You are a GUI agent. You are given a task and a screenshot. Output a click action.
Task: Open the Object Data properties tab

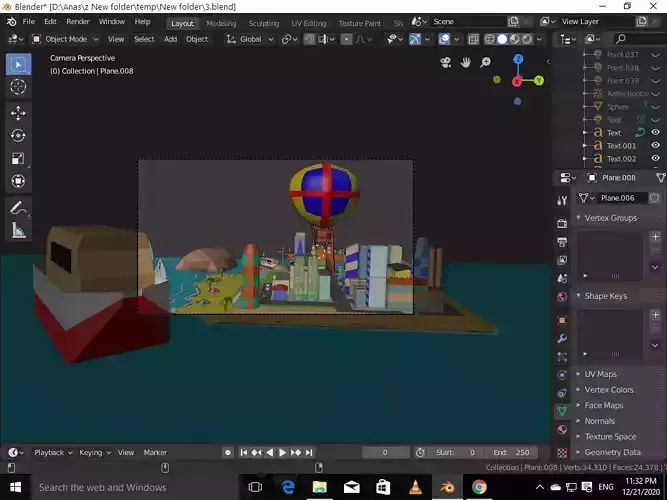[x=562, y=411]
